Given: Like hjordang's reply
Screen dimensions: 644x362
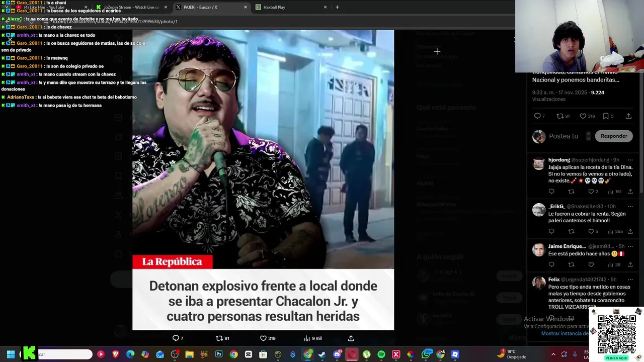Looking at the screenshot, I should pyautogui.click(x=593, y=192).
